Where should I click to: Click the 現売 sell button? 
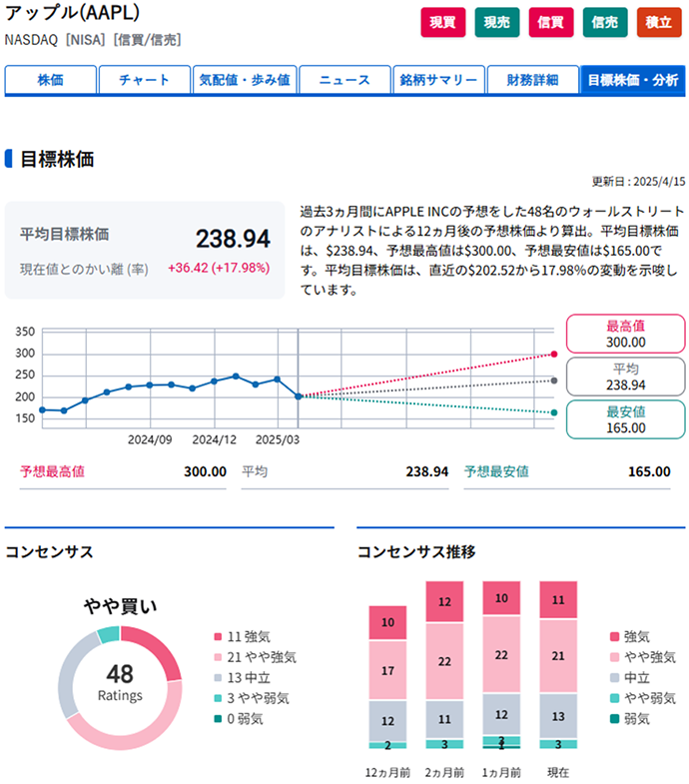496,23
